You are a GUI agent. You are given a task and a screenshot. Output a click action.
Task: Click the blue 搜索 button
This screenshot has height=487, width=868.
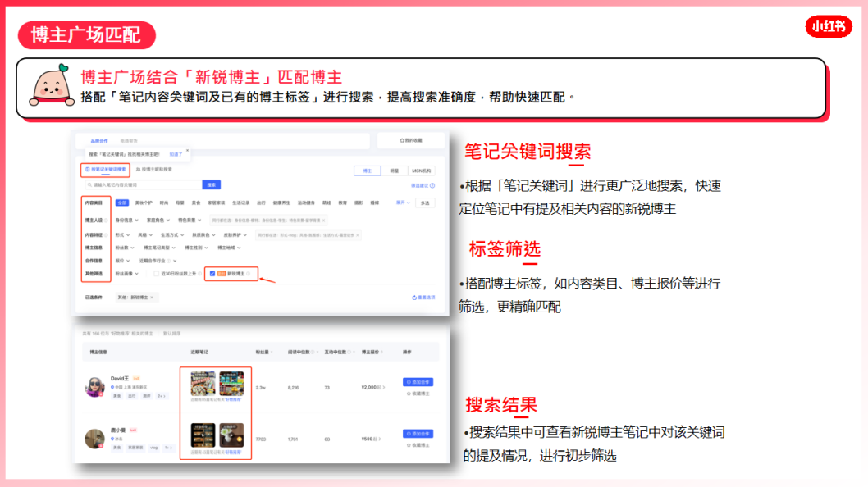tap(212, 184)
